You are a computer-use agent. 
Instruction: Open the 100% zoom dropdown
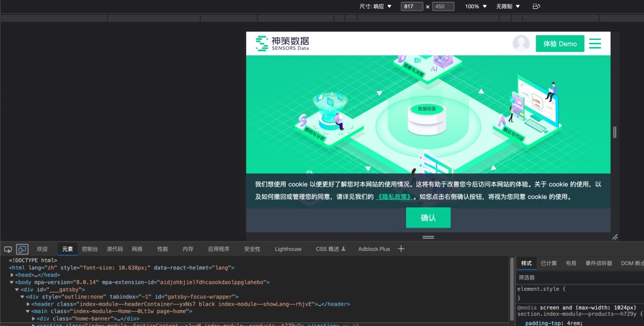(x=476, y=7)
